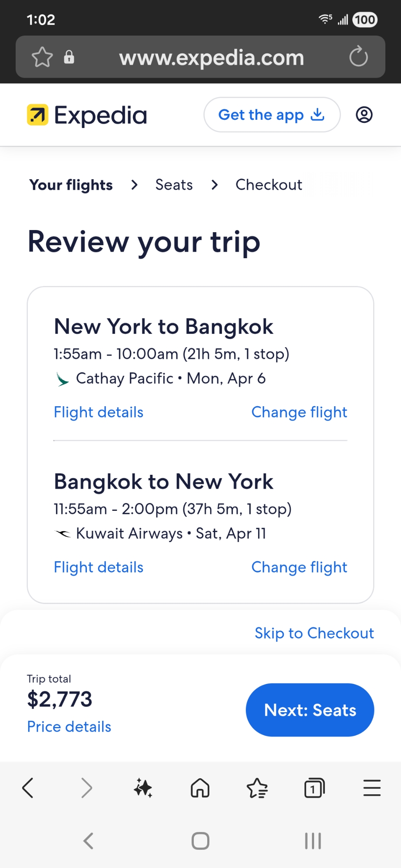Tap the Expedia logo
This screenshot has height=868, width=401.
87,115
